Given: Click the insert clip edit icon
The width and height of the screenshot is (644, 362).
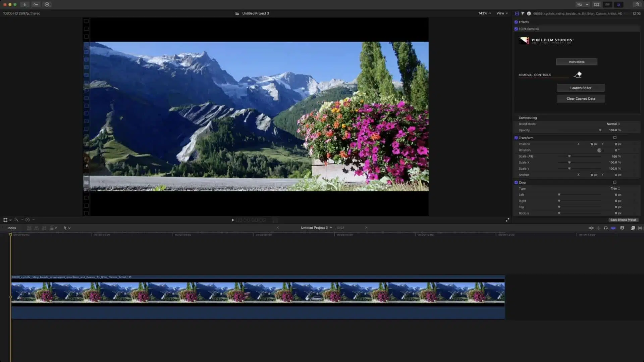Looking at the screenshot, I should [x=37, y=228].
